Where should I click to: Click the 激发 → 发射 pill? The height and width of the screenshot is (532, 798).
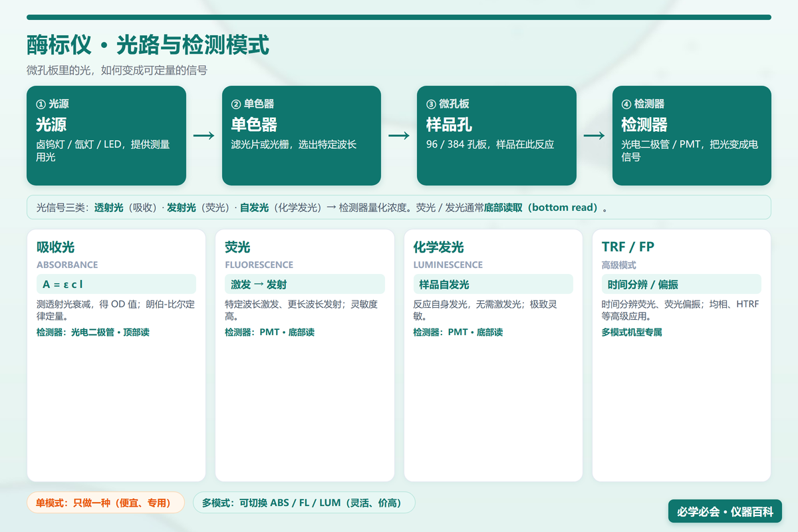click(305, 284)
